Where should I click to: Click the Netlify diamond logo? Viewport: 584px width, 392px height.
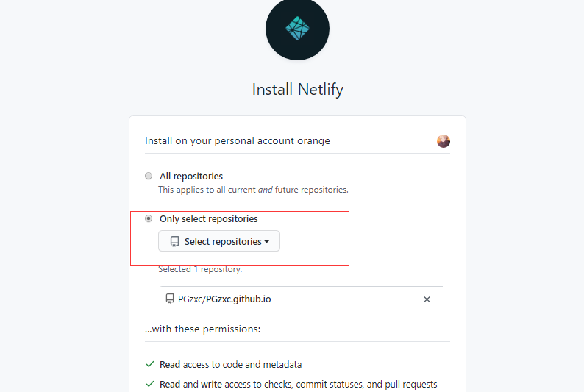click(x=297, y=28)
